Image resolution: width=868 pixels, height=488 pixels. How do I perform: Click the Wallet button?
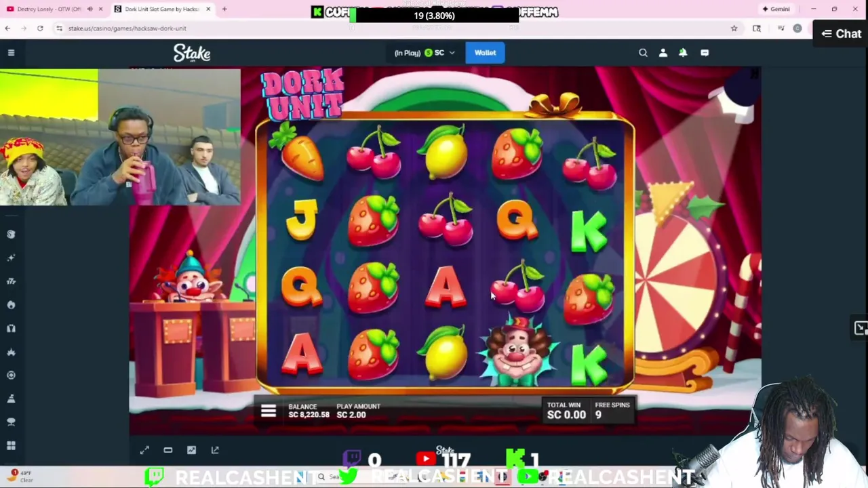tap(485, 53)
